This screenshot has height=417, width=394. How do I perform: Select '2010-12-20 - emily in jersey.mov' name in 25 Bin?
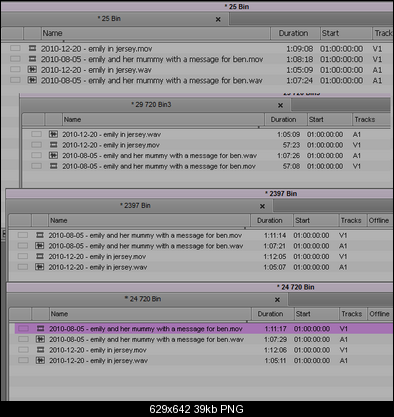pyautogui.click(x=97, y=49)
